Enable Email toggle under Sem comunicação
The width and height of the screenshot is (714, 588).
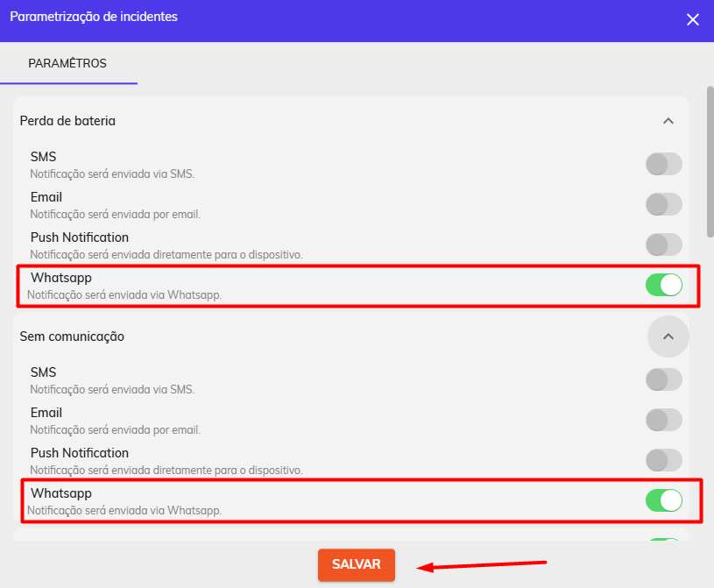pyautogui.click(x=664, y=420)
